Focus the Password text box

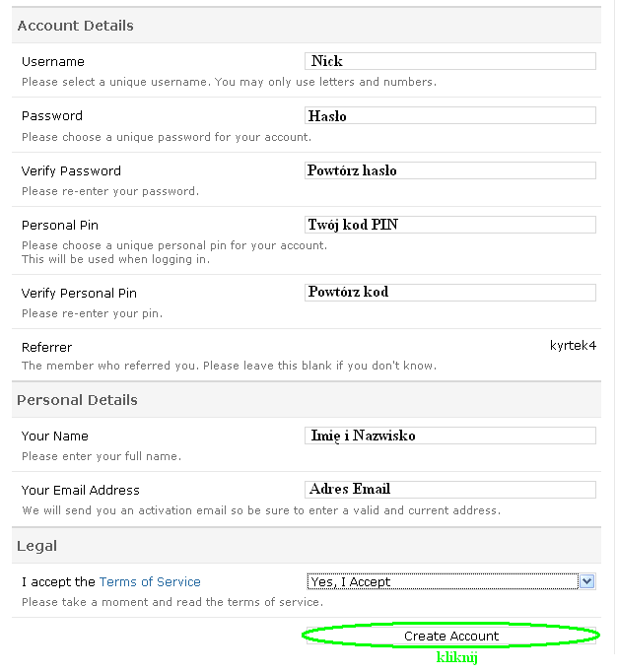coord(450,115)
